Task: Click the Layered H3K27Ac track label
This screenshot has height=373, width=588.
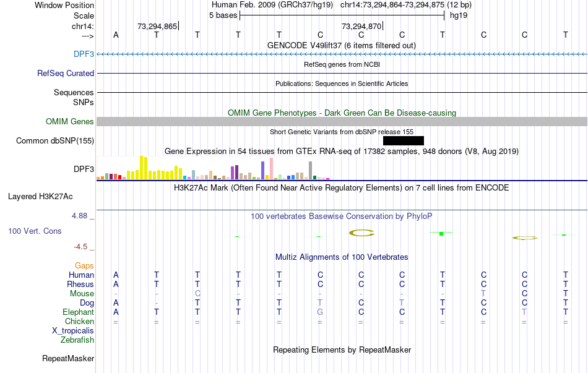Action: coord(40,197)
